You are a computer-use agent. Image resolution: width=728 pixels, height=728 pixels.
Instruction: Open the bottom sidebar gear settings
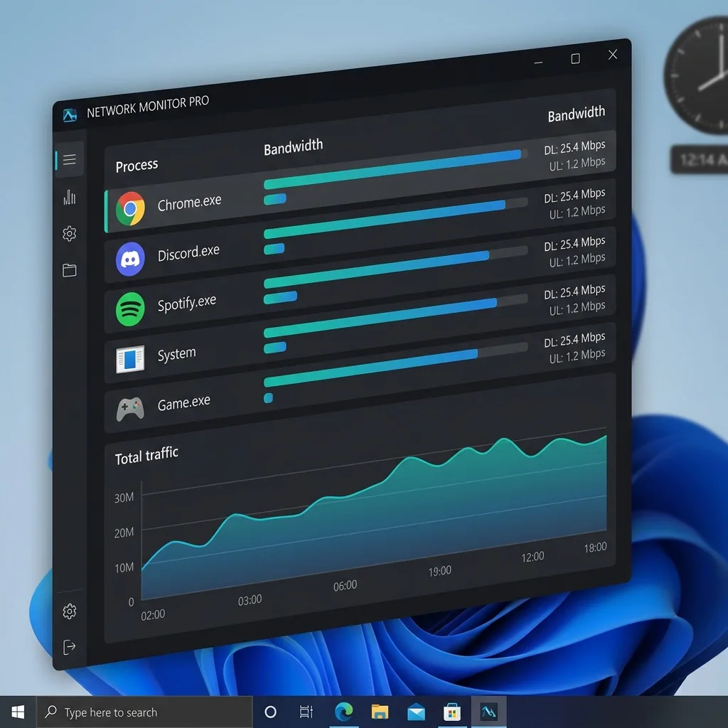click(x=69, y=611)
